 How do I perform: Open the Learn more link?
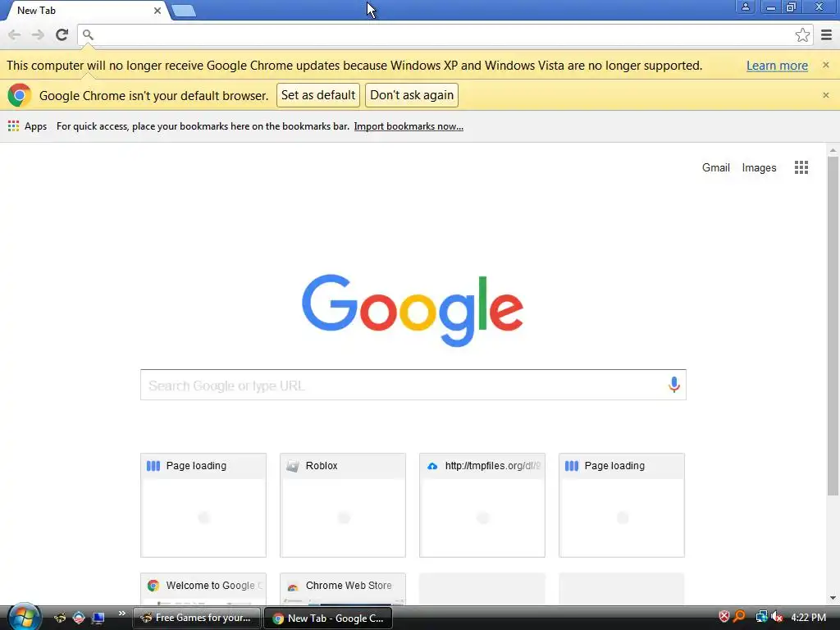tap(777, 66)
